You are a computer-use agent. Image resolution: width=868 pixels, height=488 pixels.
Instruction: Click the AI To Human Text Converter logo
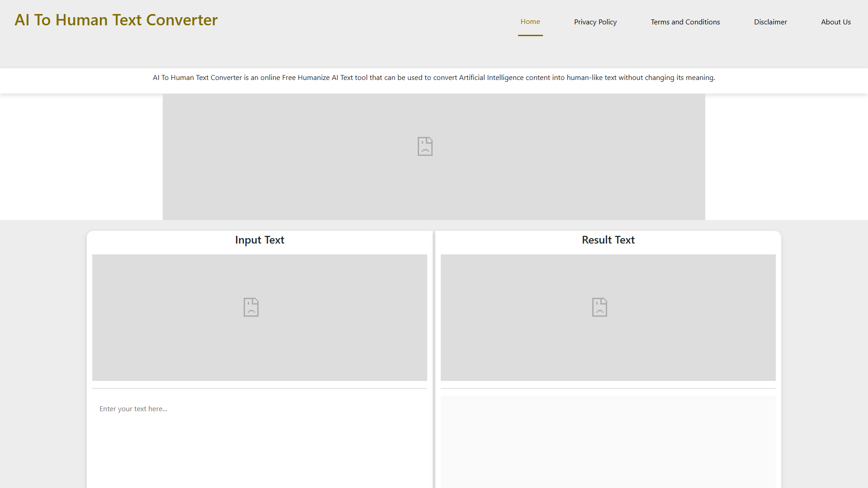[116, 20]
